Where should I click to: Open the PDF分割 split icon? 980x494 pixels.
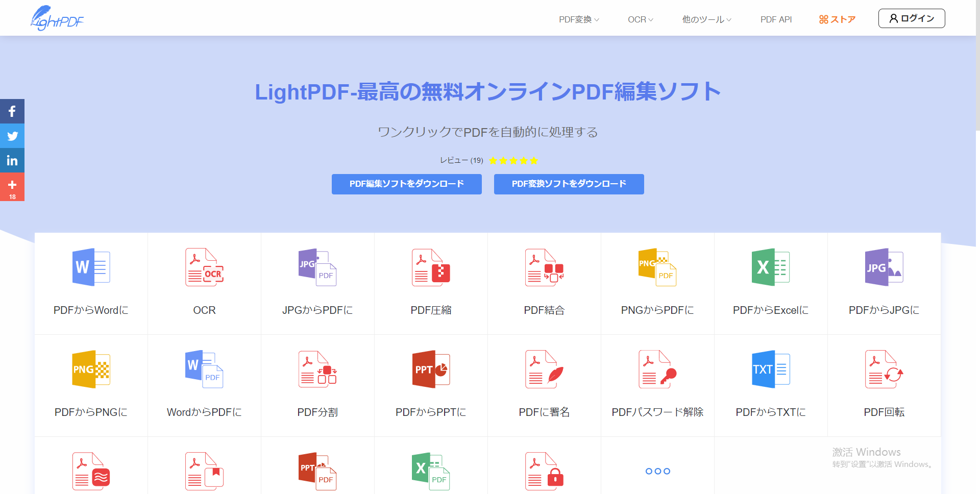point(317,369)
